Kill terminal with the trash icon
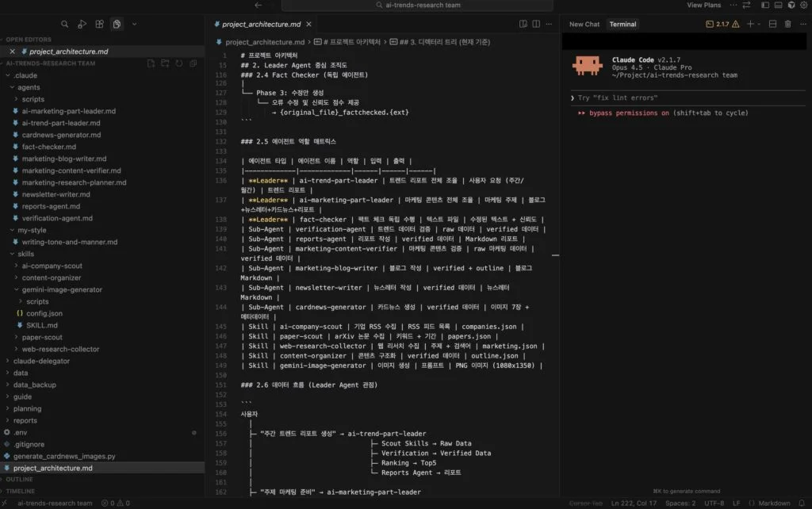Viewport: 812px width, 509px height. (x=787, y=24)
